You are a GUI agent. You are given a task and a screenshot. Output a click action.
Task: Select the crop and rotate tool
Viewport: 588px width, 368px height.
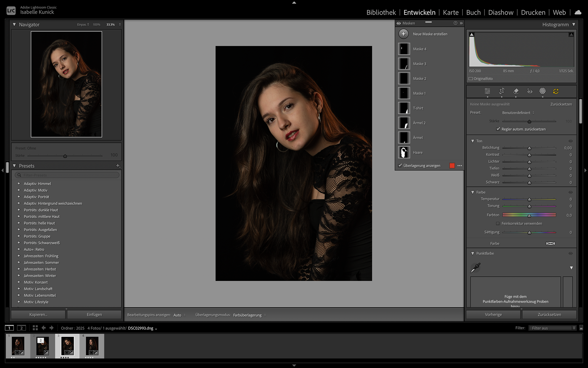[x=502, y=91]
